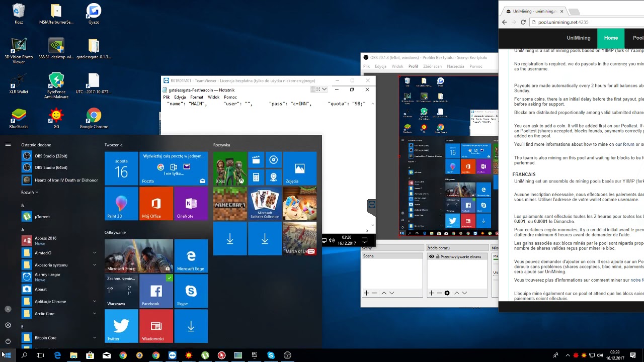Go back in the Chrome browser
The height and width of the screenshot is (362, 644).
tap(504, 22)
